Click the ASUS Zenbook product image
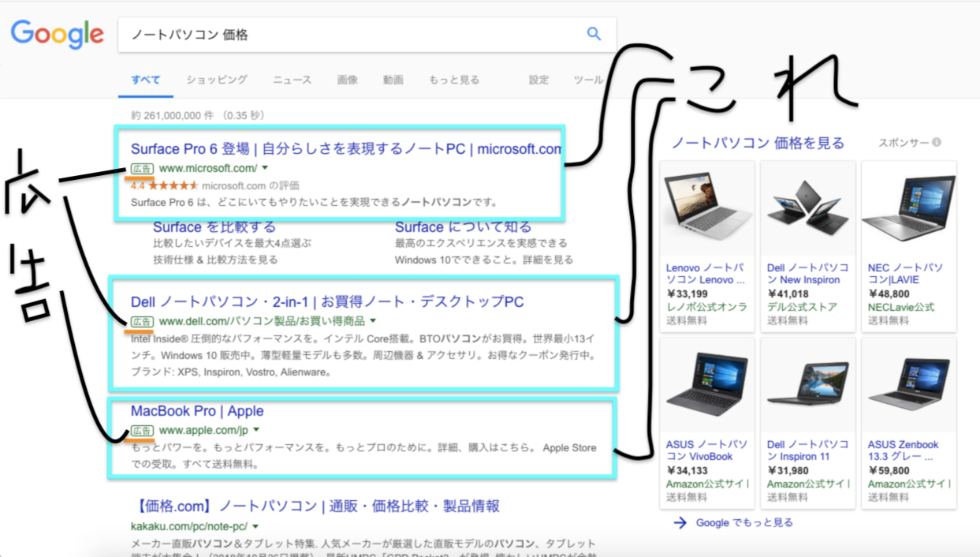Viewport: 980px width, 557px height. tap(908, 386)
